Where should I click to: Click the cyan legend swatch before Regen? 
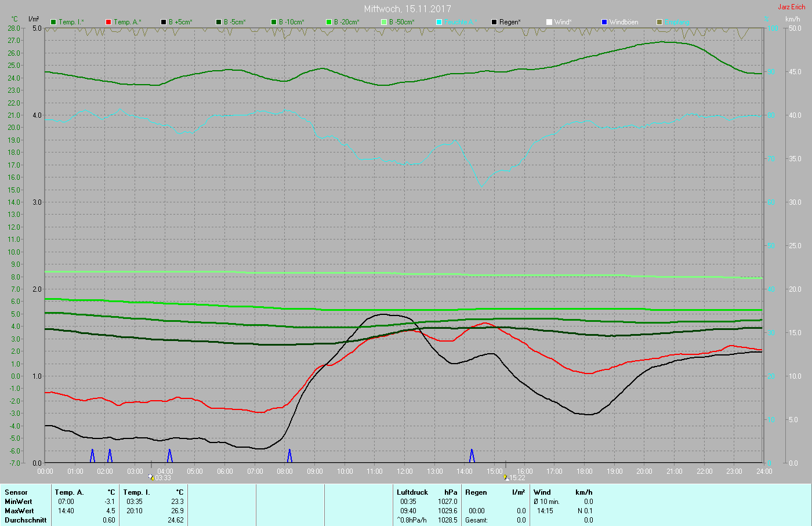[x=439, y=22]
